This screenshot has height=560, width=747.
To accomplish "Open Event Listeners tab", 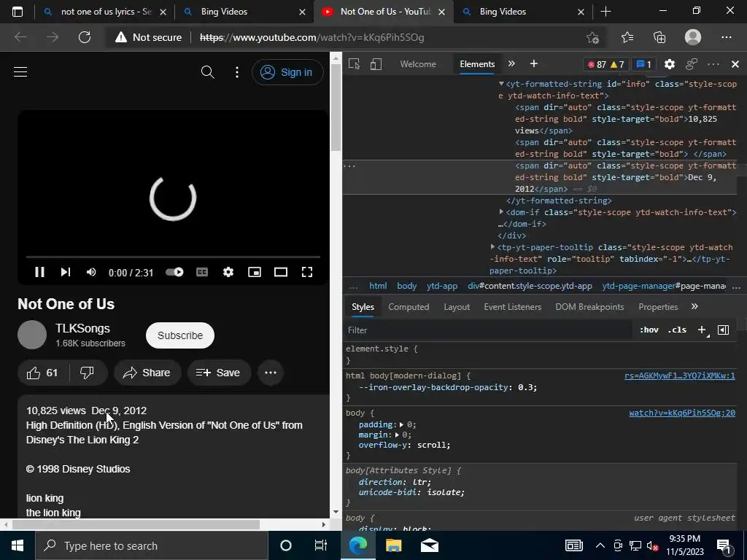I will tap(513, 307).
